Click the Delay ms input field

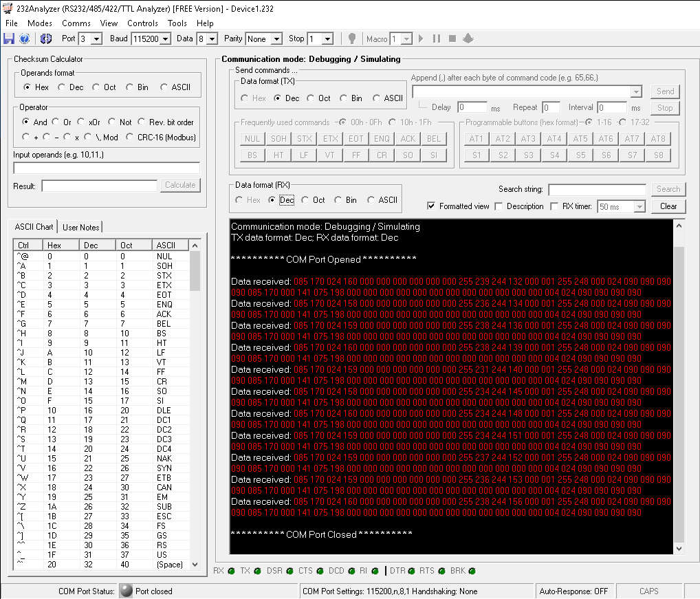point(473,107)
